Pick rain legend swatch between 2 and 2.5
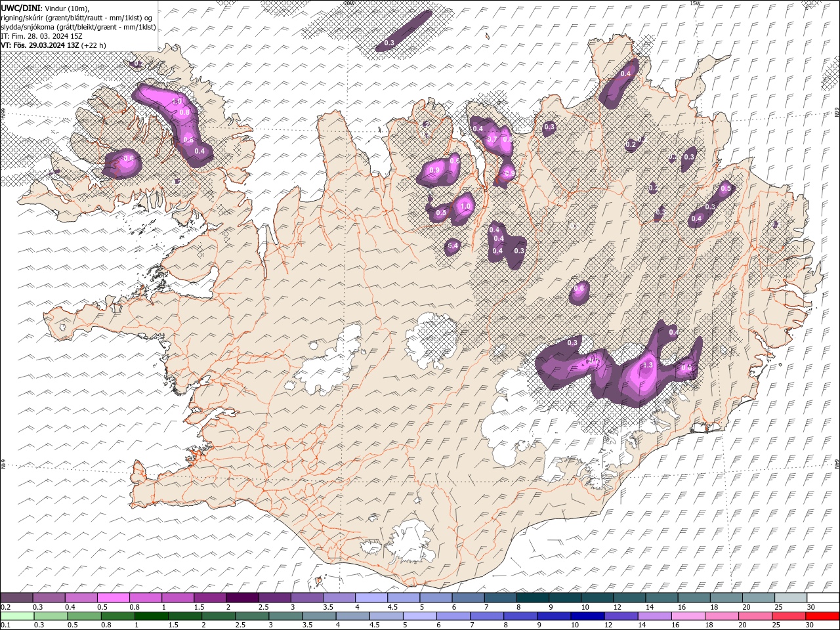The height and width of the screenshot is (630, 840). 218,616
